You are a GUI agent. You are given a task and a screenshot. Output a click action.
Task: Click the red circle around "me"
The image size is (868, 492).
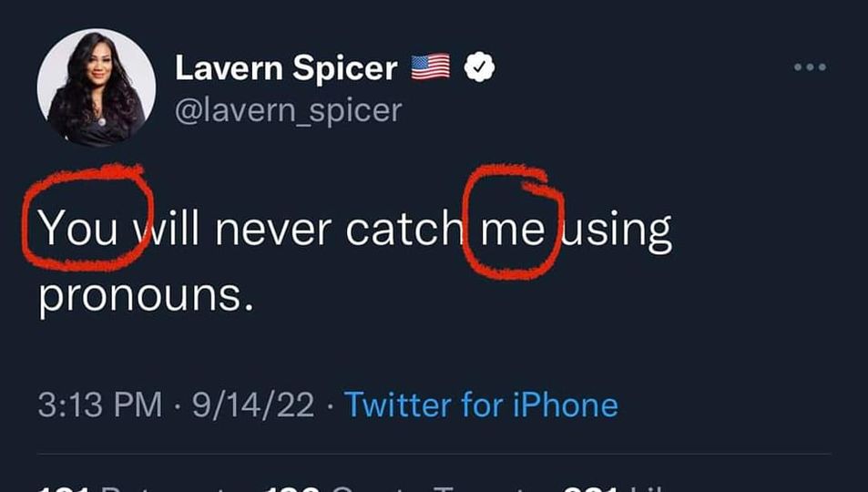coord(513,220)
